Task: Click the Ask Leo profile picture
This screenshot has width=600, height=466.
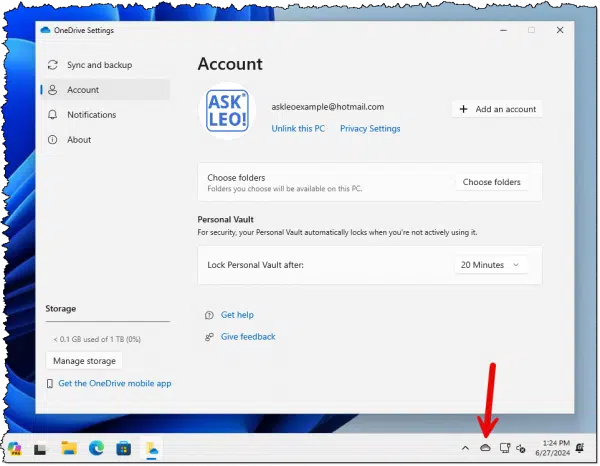Action: (227, 111)
